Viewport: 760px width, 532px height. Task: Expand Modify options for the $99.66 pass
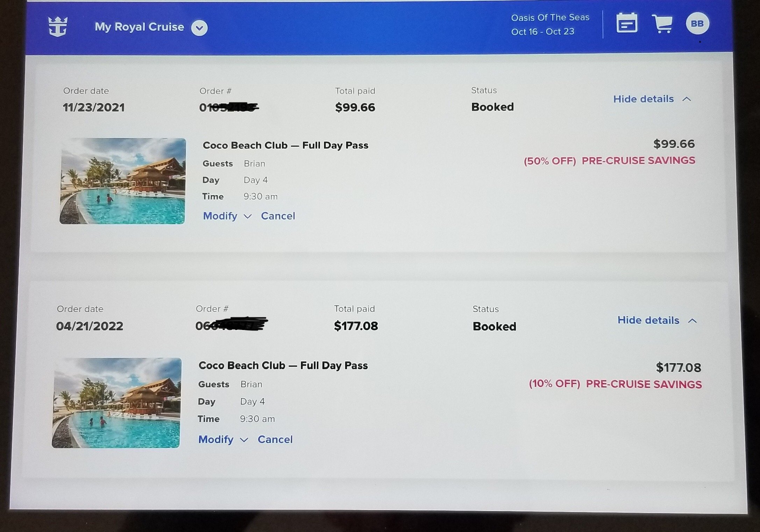coord(227,216)
